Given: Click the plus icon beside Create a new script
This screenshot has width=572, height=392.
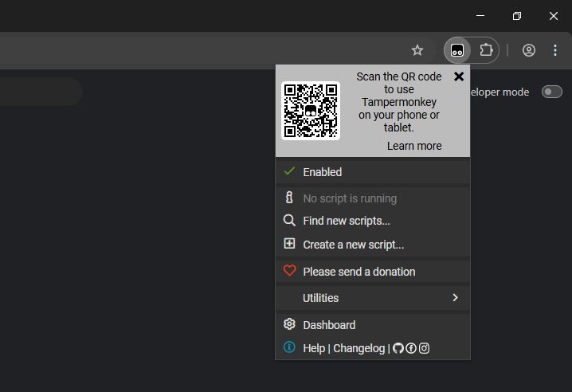Looking at the screenshot, I should [x=289, y=244].
